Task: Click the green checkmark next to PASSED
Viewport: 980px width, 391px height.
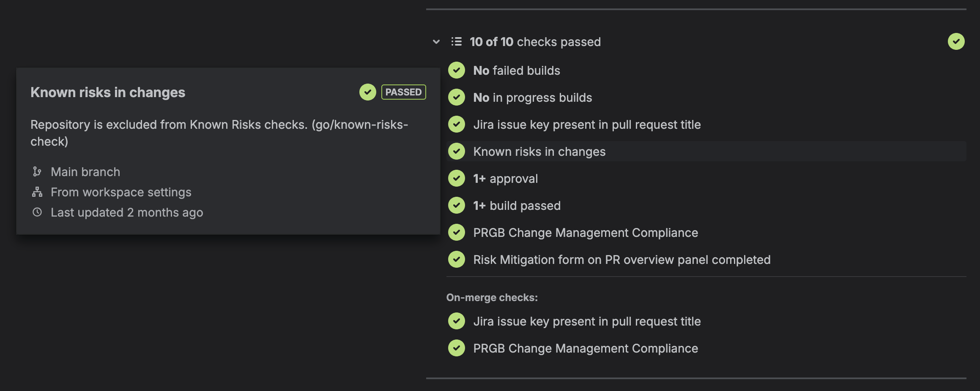Action: (x=367, y=92)
